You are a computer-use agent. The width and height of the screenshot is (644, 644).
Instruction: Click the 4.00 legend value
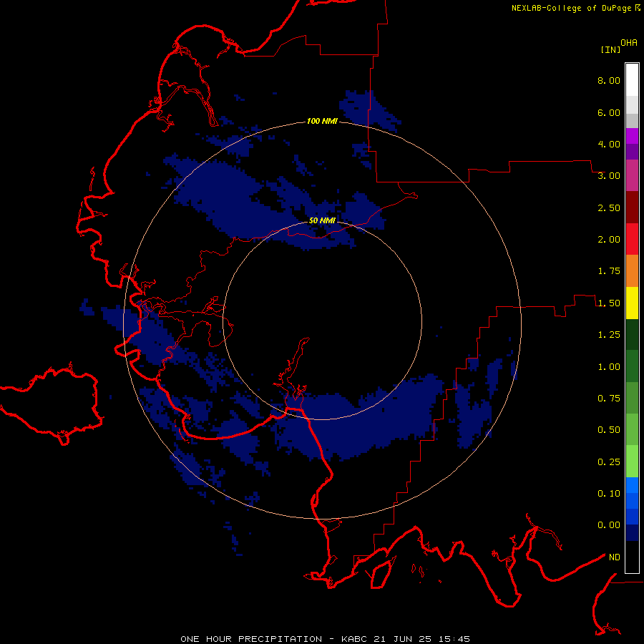pos(609,144)
